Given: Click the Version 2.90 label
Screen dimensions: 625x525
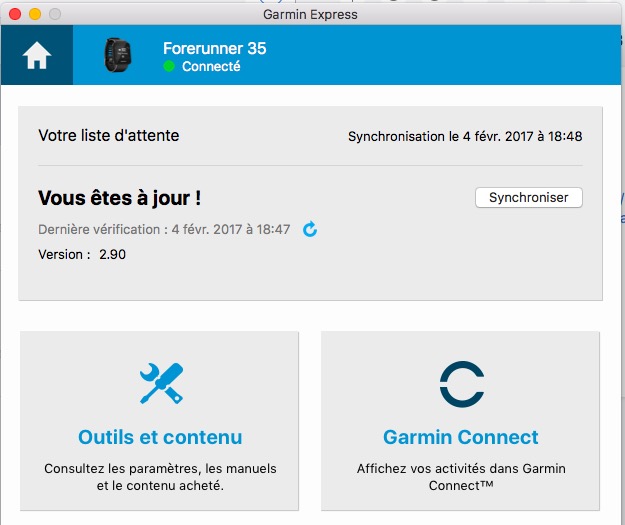Looking at the screenshot, I should point(82,254).
